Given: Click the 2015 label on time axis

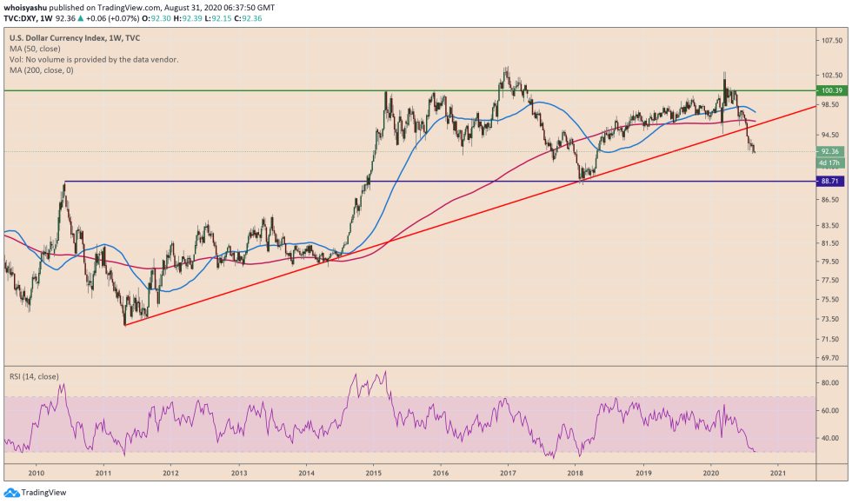Looking at the screenshot, I should (374, 474).
